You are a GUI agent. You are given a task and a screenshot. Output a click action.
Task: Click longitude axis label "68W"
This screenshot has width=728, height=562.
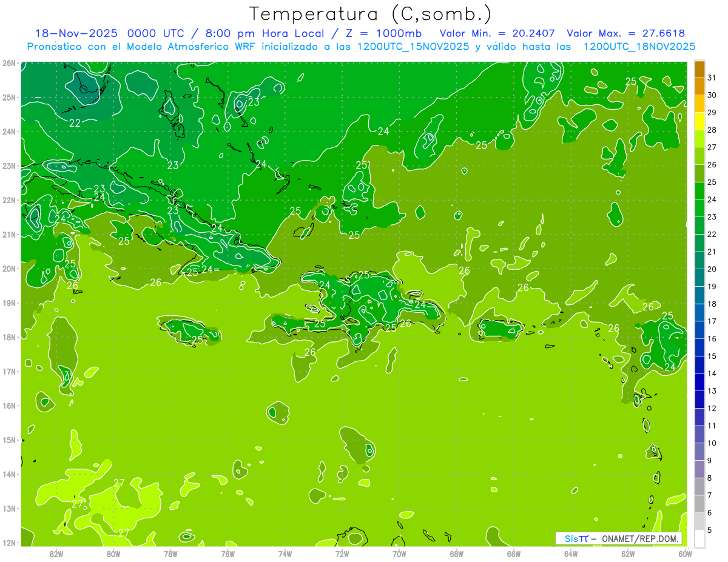pos(457,554)
